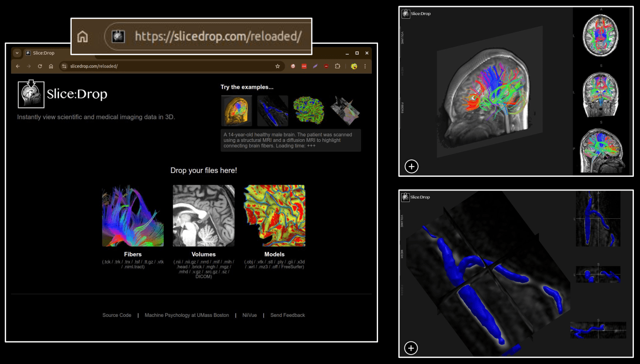Click the Slice:Drop page title text

(77, 94)
